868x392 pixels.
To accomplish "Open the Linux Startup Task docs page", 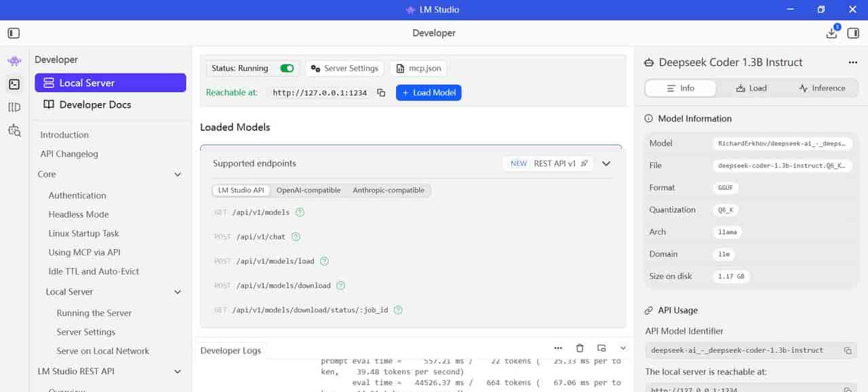I will [83, 233].
